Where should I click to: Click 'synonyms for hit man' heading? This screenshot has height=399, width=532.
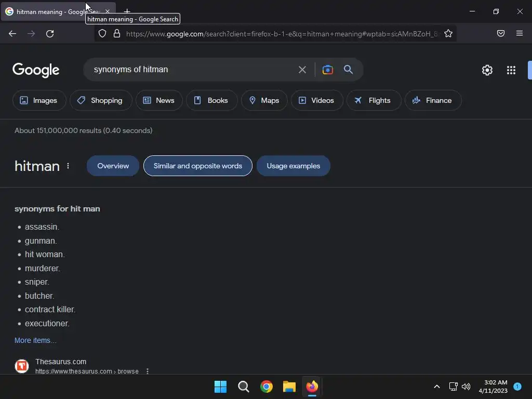(x=57, y=209)
